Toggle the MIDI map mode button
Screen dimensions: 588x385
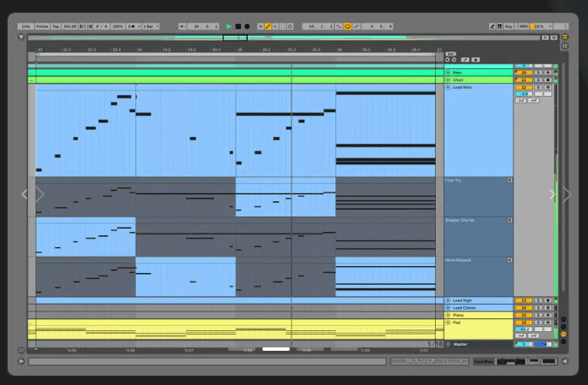coord(524,27)
